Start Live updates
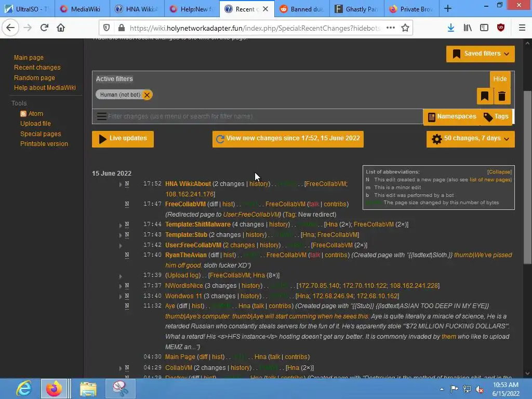This screenshot has height=399, width=532. [x=123, y=139]
